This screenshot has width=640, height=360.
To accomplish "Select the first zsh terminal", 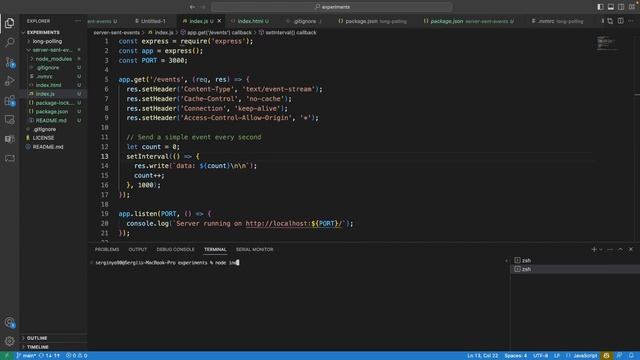I will pos(575,260).
